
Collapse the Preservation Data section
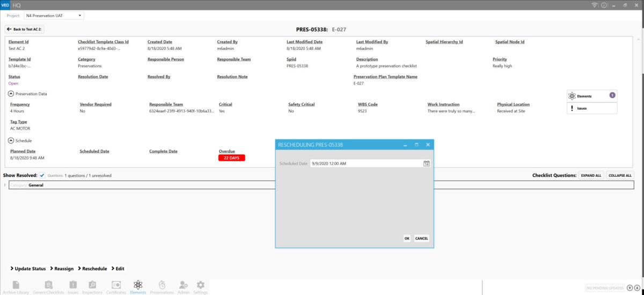pyautogui.click(x=11, y=93)
